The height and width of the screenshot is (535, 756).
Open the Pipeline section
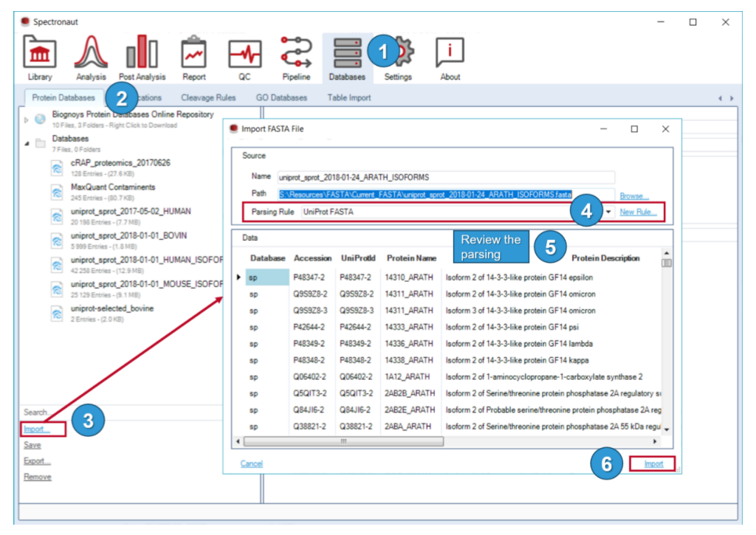click(296, 58)
